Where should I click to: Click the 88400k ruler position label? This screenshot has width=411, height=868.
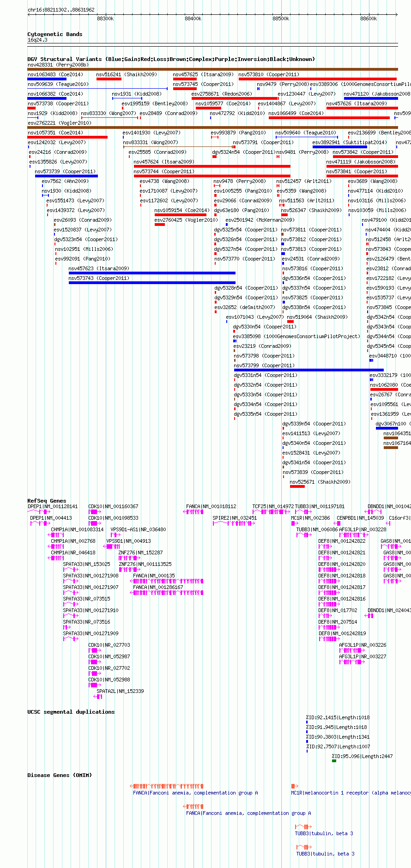point(193,18)
